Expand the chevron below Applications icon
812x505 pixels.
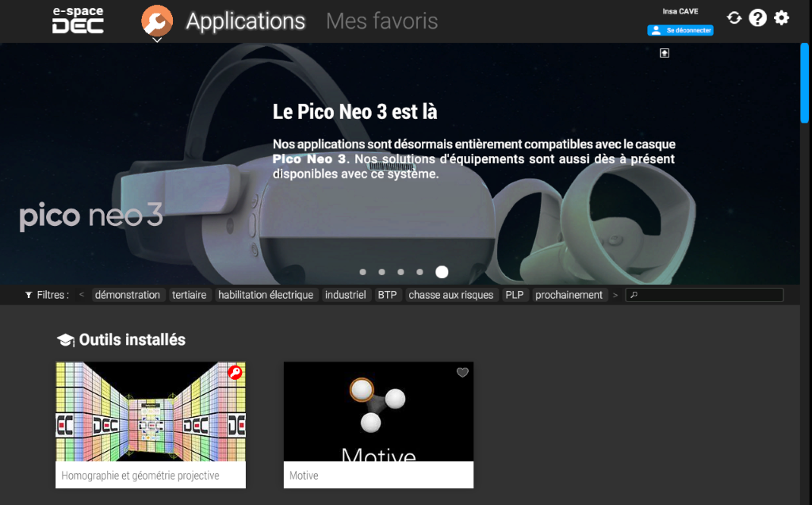click(157, 40)
